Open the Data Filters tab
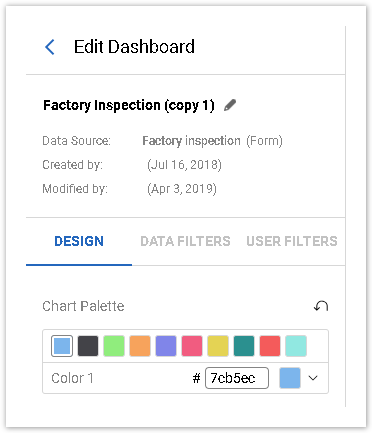 [x=185, y=241]
